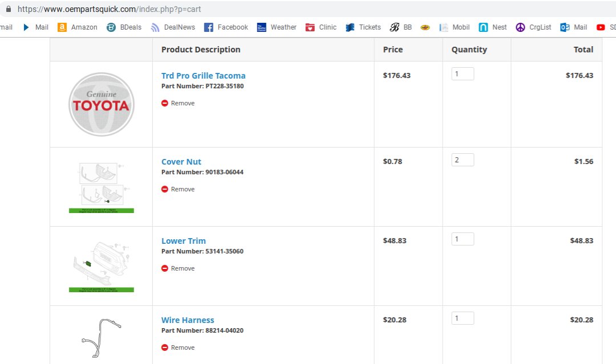Click the lock icon in the address bar
This screenshot has height=364, width=616.
coord(9,9)
